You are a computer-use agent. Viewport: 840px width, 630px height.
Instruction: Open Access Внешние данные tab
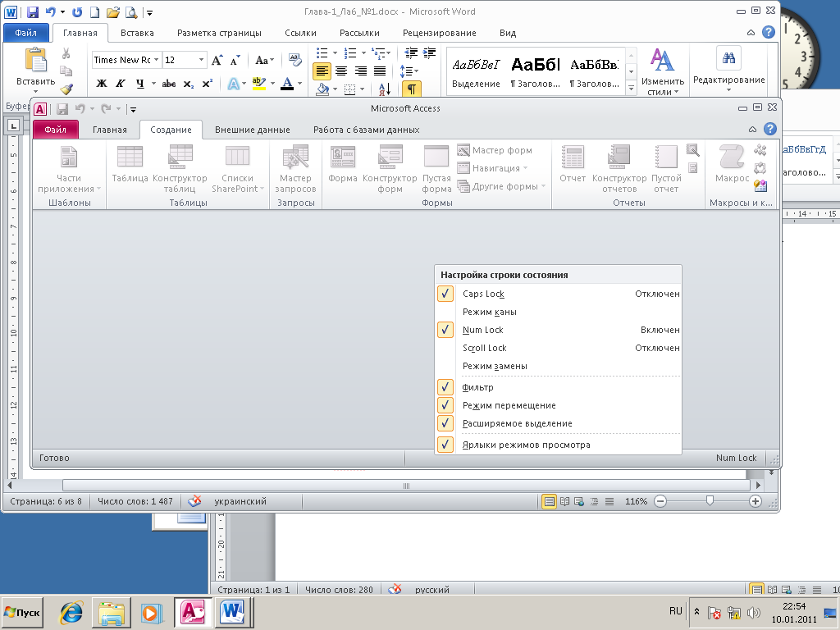pyautogui.click(x=253, y=130)
